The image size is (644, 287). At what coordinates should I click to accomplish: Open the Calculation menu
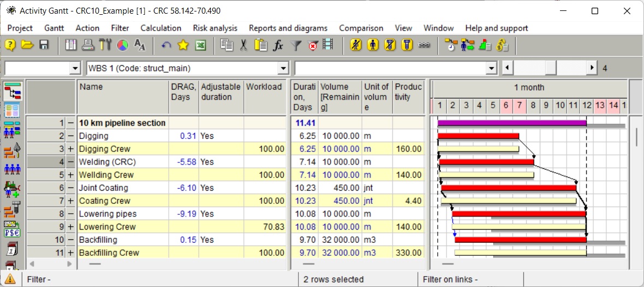161,28
